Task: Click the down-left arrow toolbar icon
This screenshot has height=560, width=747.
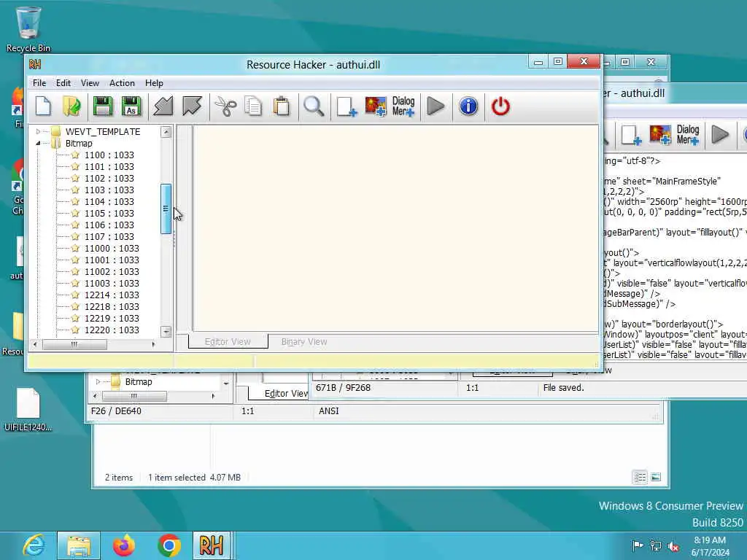Action: coord(163,106)
